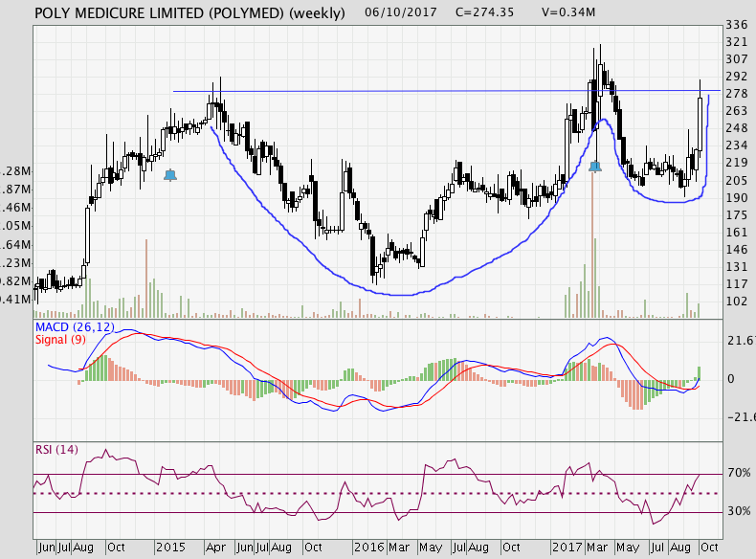
Task: Click the 30% RSI oversold level label
Action: [x=738, y=512]
